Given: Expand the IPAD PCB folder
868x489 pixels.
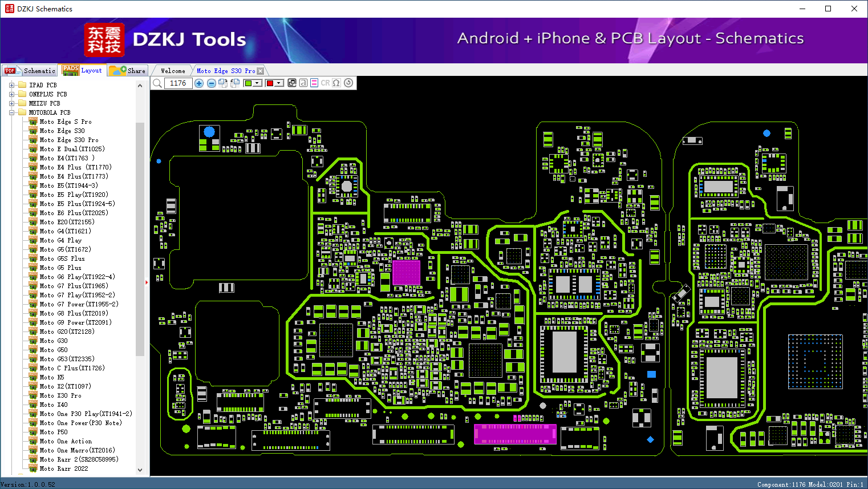Looking at the screenshot, I should pyautogui.click(x=11, y=85).
